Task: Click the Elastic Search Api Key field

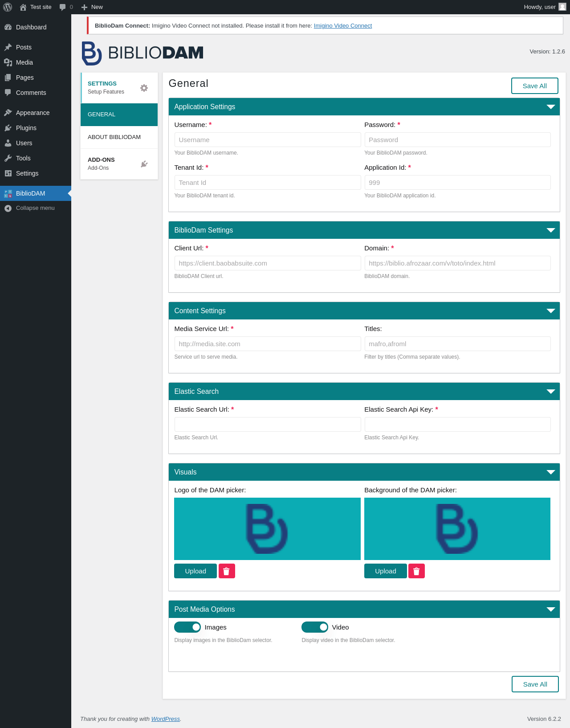Action: pos(457,425)
